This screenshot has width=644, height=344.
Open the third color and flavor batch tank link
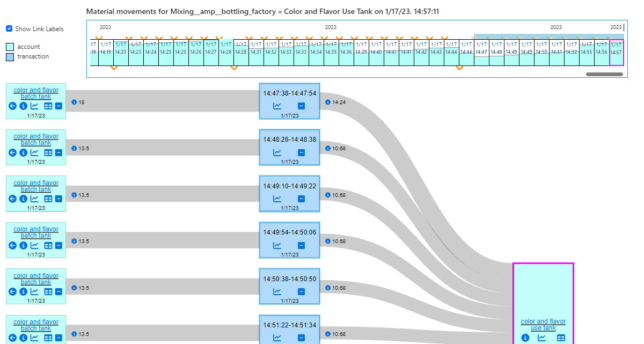click(36, 186)
